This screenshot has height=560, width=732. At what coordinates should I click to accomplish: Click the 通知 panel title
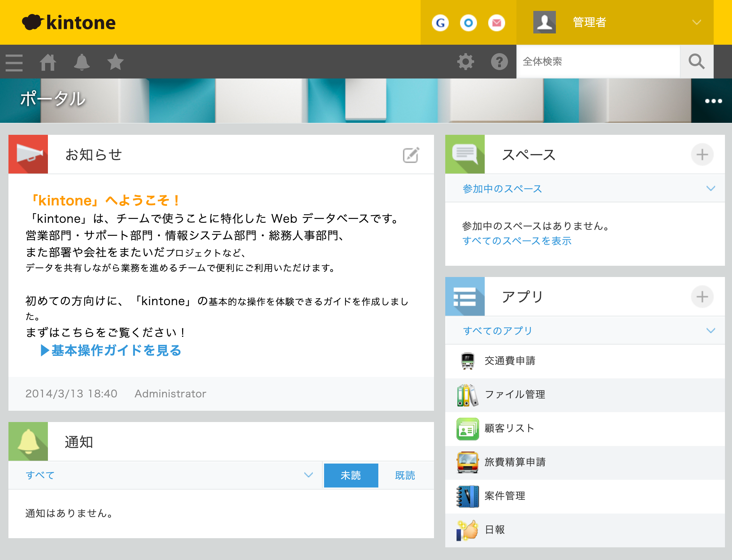tap(79, 442)
